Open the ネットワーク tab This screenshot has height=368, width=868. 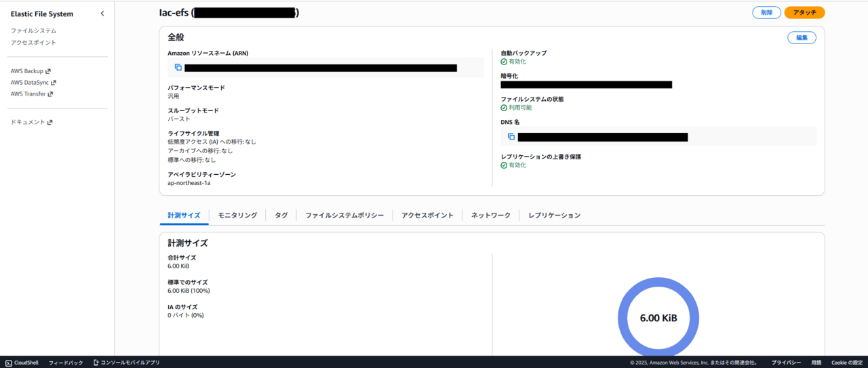click(x=491, y=216)
